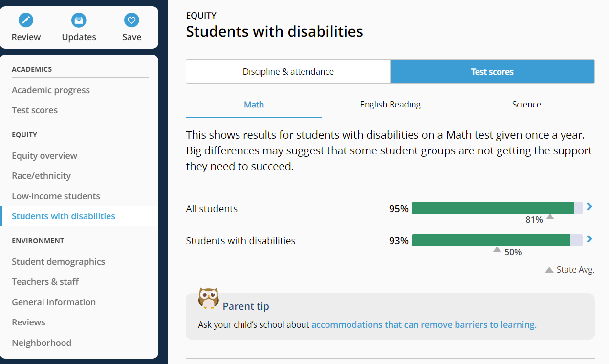Viewport: 609px width, 364px height.
Task: Click the Review pencil icon
Action: click(x=26, y=21)
